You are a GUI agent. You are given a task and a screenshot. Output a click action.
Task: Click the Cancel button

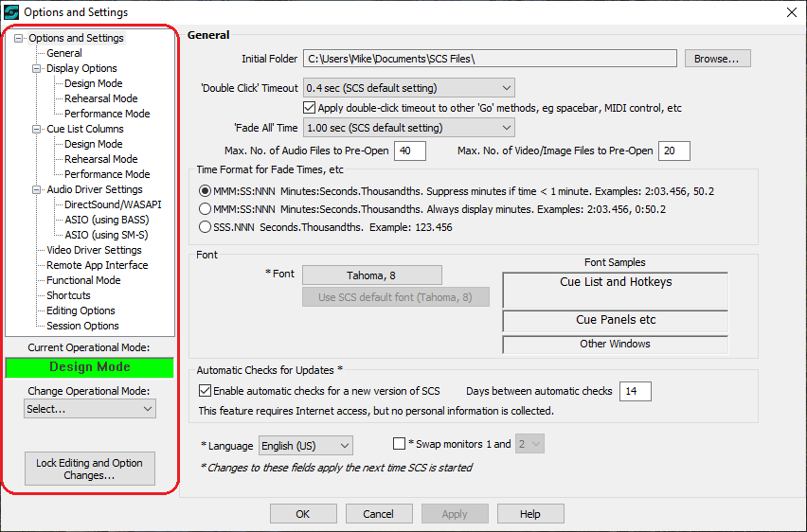click(379, 514)
